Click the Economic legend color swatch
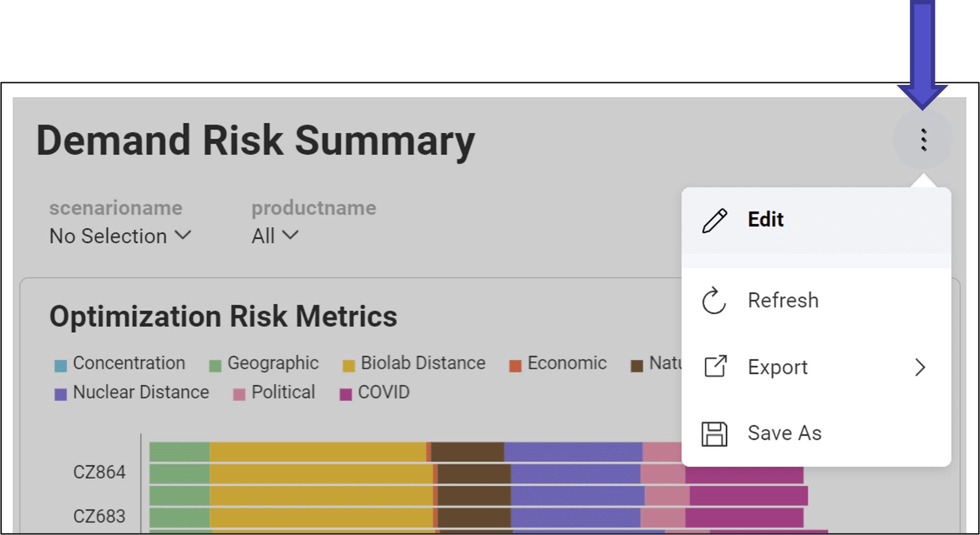This screenshot has width=980, height=535. point(515,366)
